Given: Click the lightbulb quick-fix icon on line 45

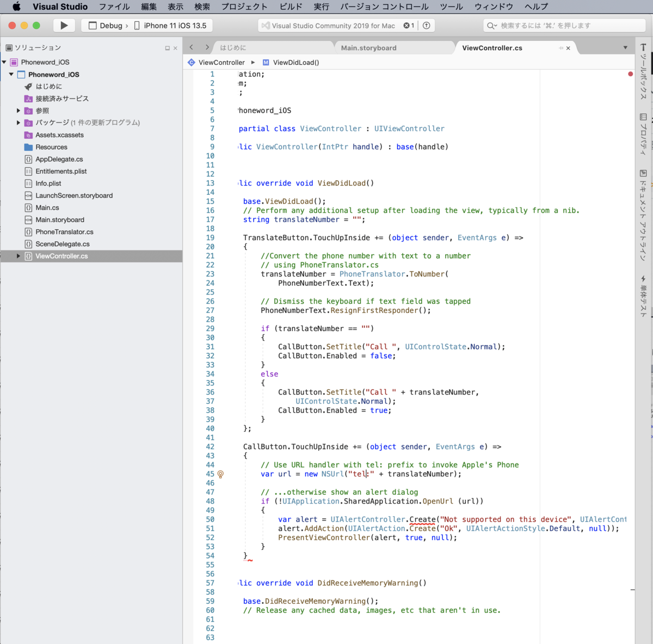Looking at the screenshot, I should [x=220, y=474].
